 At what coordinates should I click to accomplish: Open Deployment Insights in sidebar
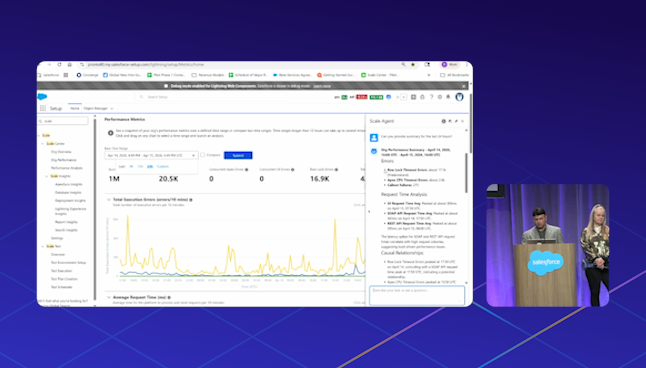pos(70,201)
